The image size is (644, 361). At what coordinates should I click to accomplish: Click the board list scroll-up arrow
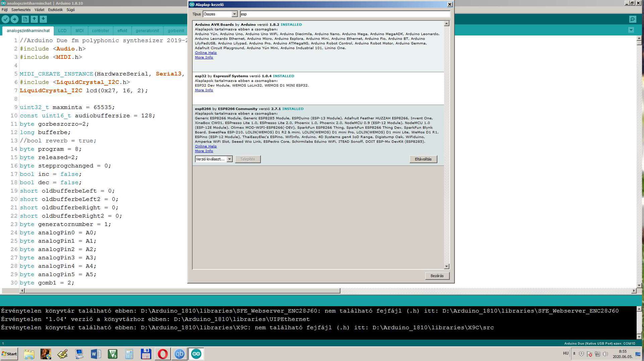click(446, 23)
